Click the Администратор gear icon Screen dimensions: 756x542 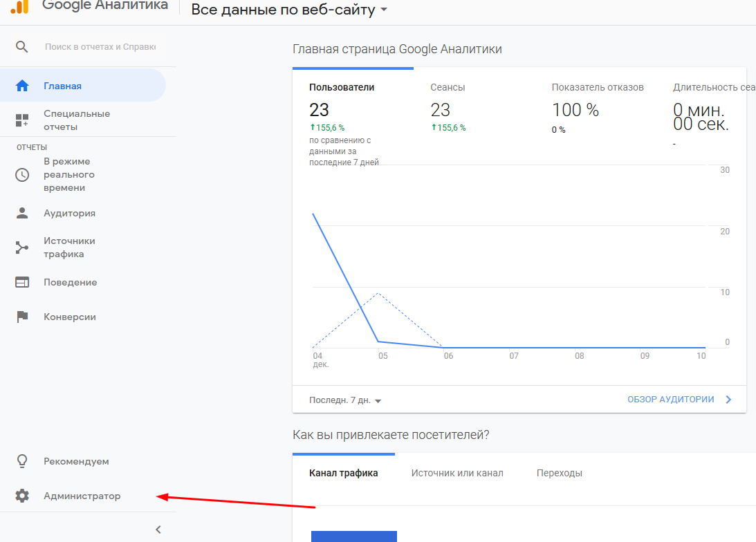tap(22, 496)
